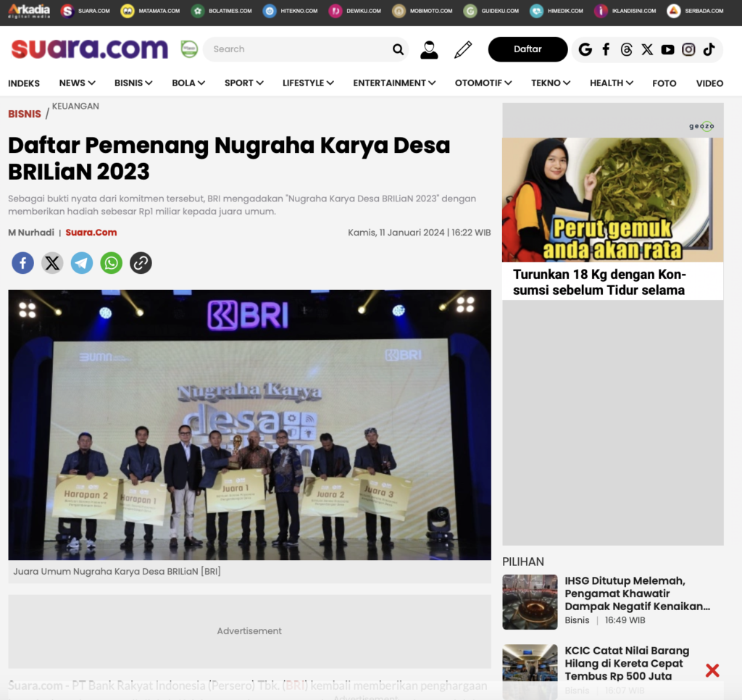Click the BRI award stage photo

coord(249,425)
